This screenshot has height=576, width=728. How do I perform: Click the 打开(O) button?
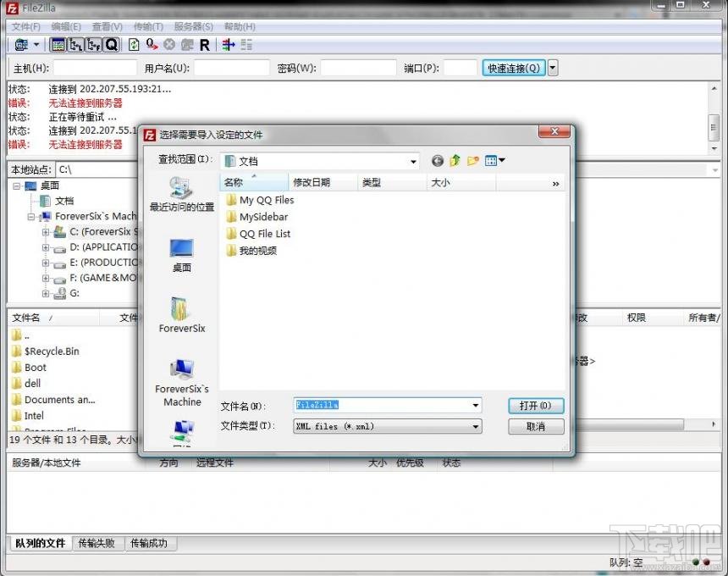(536, 406)
